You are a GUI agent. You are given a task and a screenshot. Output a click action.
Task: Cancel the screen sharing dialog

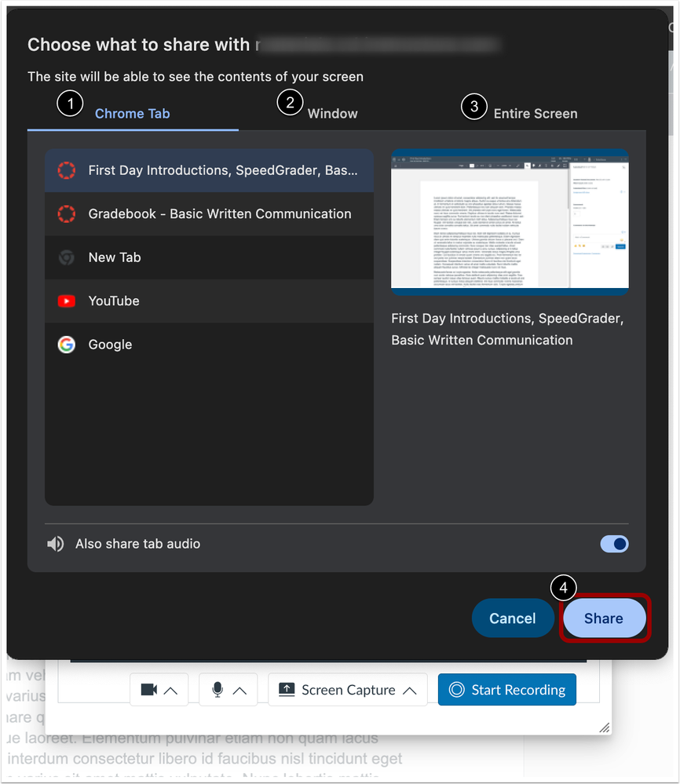[x=512, y=618]
